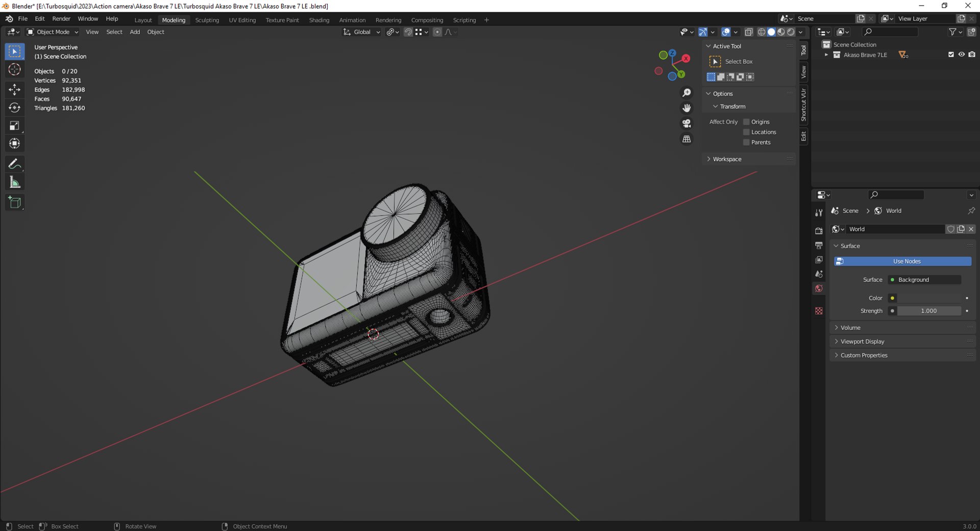Image resolution: width=980 pixels, height=531 pixels.
Task: Open the View sidebar tab
Action: (803, 72)
